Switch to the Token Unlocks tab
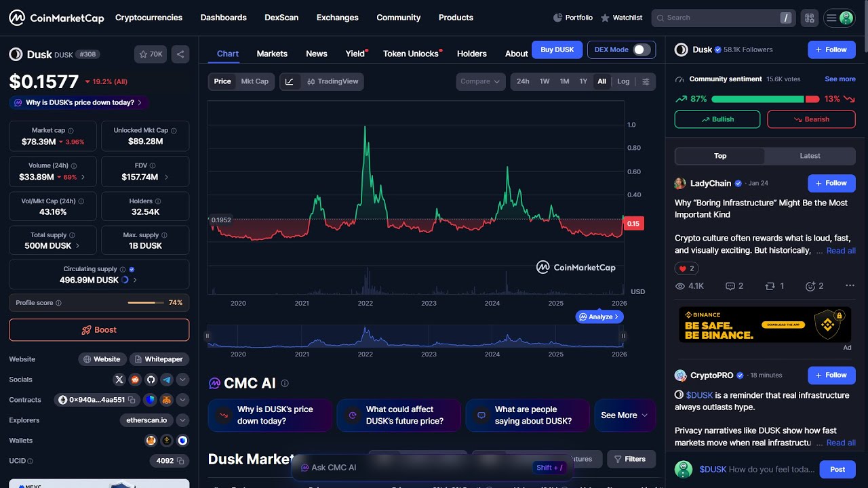 pyautogui.click(x=411, y=54)
